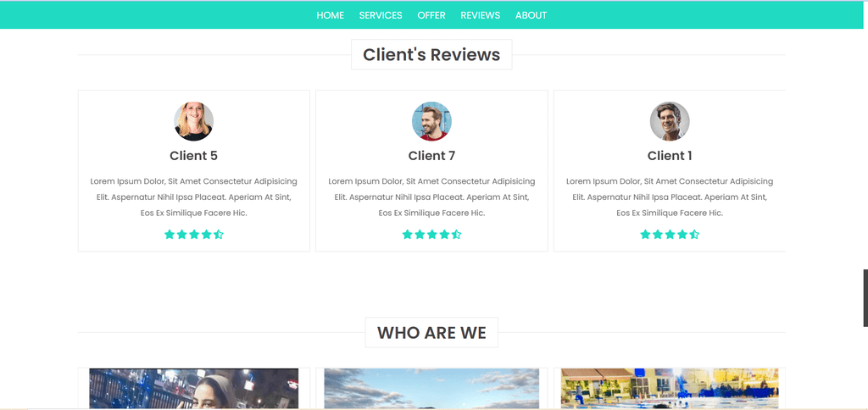The height and width of the screenshot is (410, 868).
Task: Click Client 7's round avatar photo
Action: [x=431, y=121]
